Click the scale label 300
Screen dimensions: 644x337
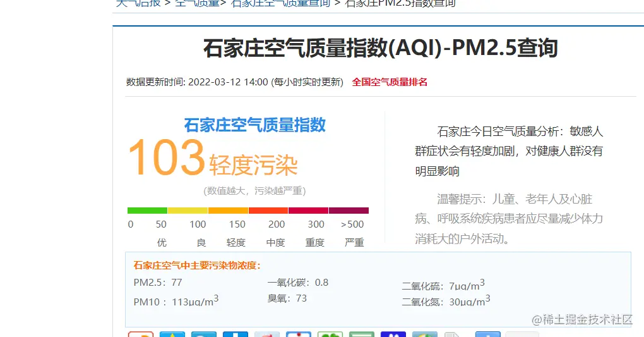tap(316, 224)
